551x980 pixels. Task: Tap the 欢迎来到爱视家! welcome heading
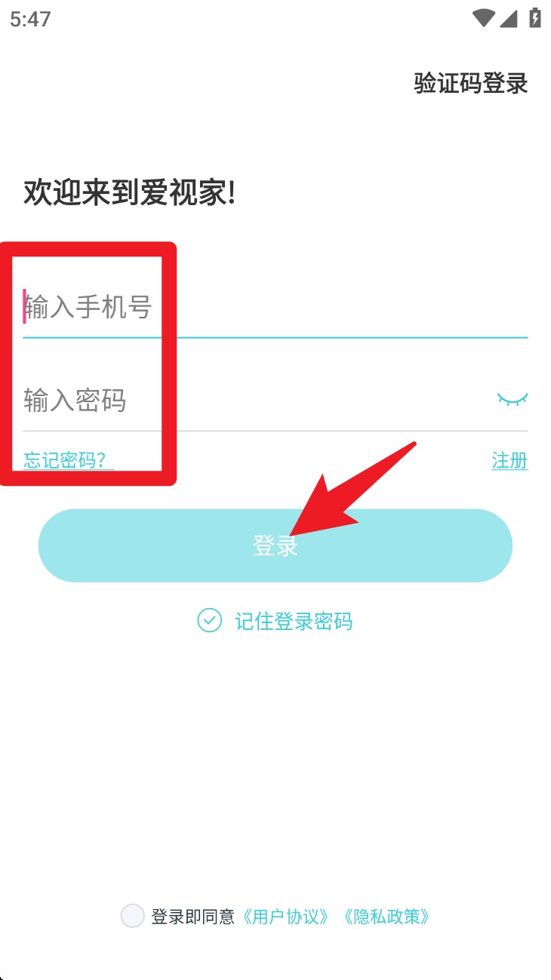coord(130,193)
